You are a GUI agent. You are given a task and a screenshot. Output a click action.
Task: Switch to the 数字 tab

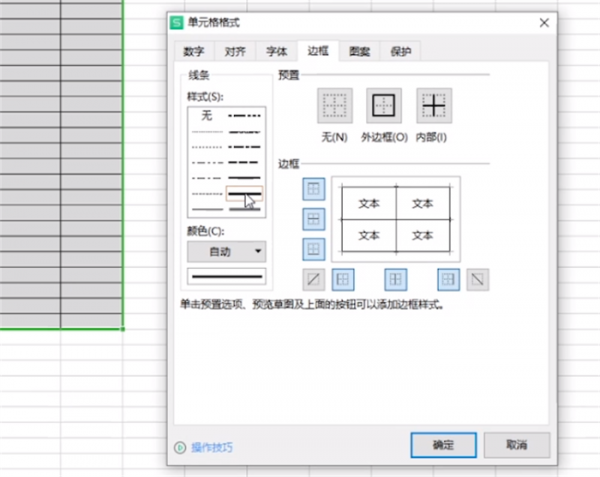[194, 51]
